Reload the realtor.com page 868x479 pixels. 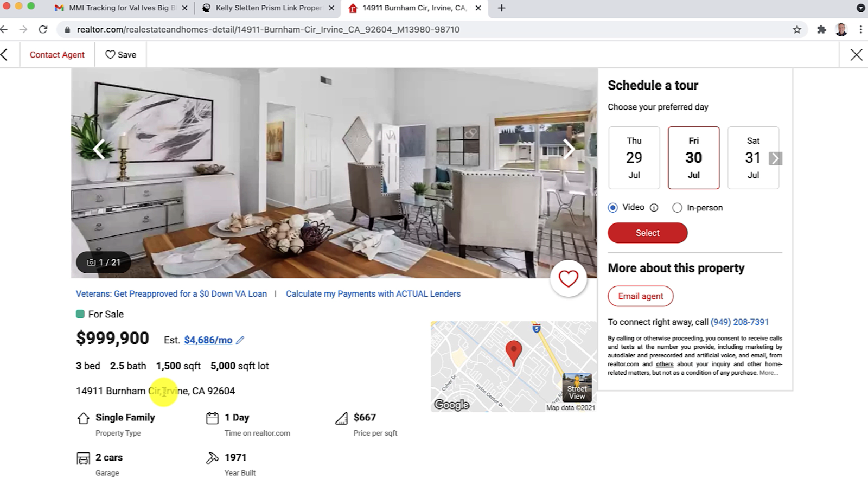point(43,29)
